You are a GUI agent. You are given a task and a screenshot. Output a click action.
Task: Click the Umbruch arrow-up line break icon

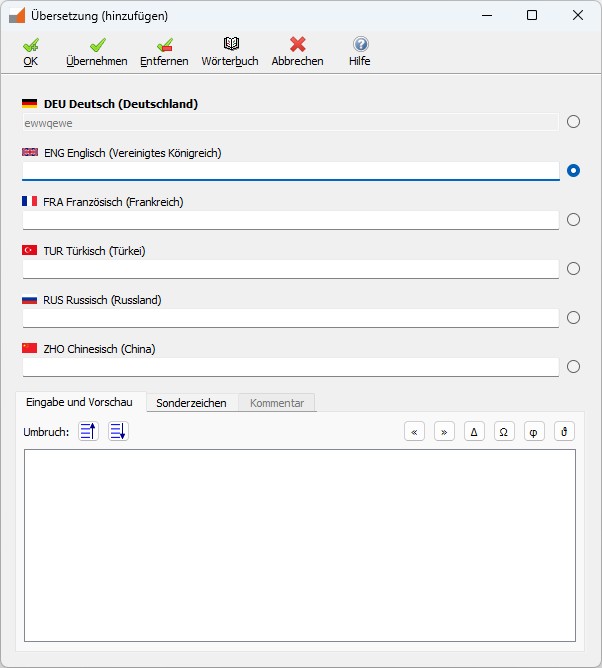point(88,432)
